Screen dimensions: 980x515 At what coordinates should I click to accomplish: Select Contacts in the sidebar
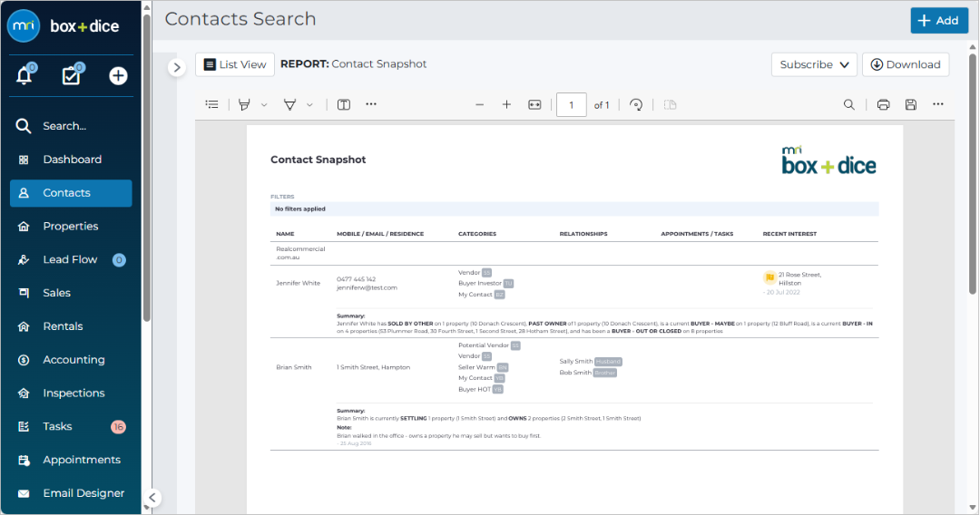71,193
